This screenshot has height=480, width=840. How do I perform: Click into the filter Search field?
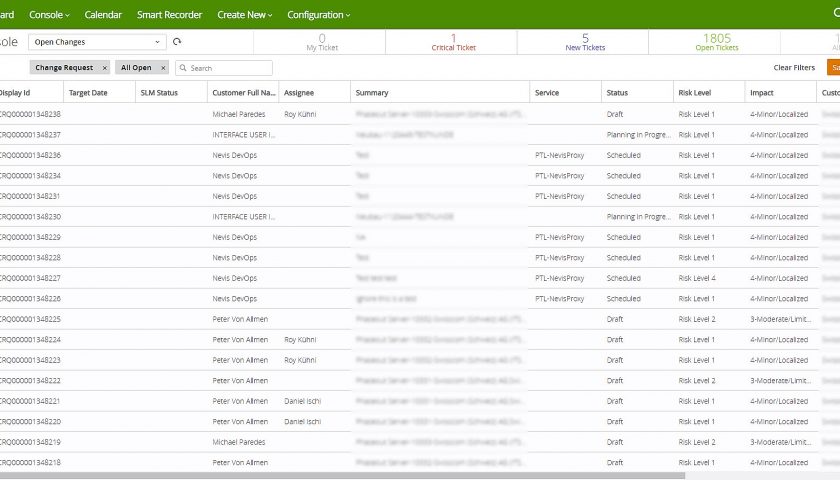(228, 68)
